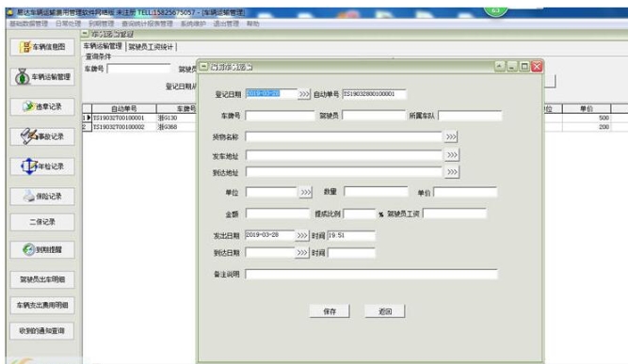Open the 车辆信息图 sidebar button
The image size is (628, 364).
point(42,47)
